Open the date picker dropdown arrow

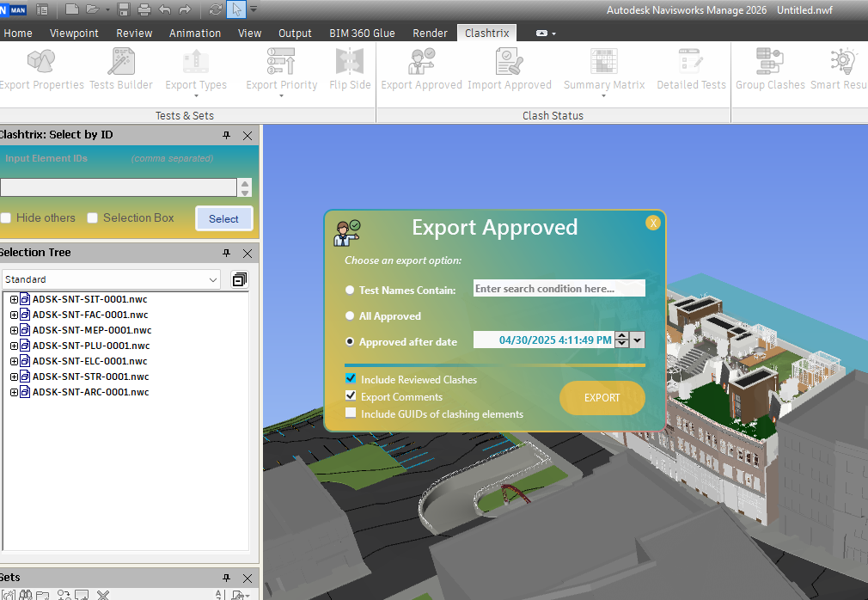(638, 340)
